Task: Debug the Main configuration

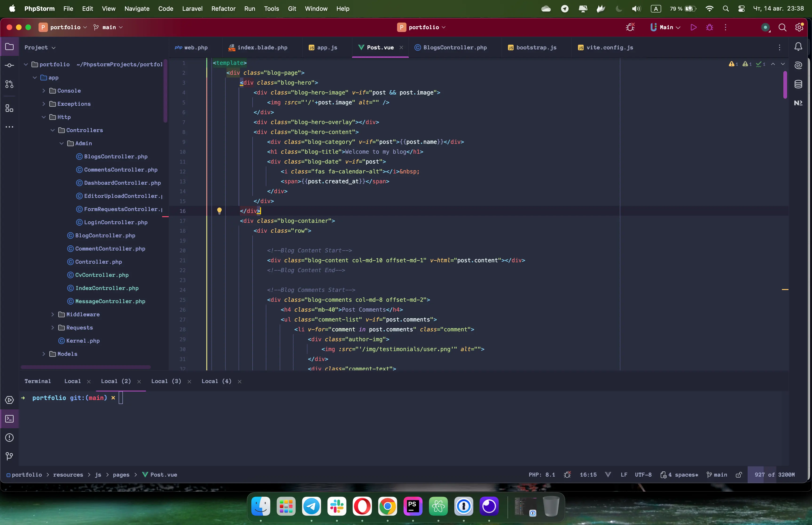Action: [x=709, y=27]
